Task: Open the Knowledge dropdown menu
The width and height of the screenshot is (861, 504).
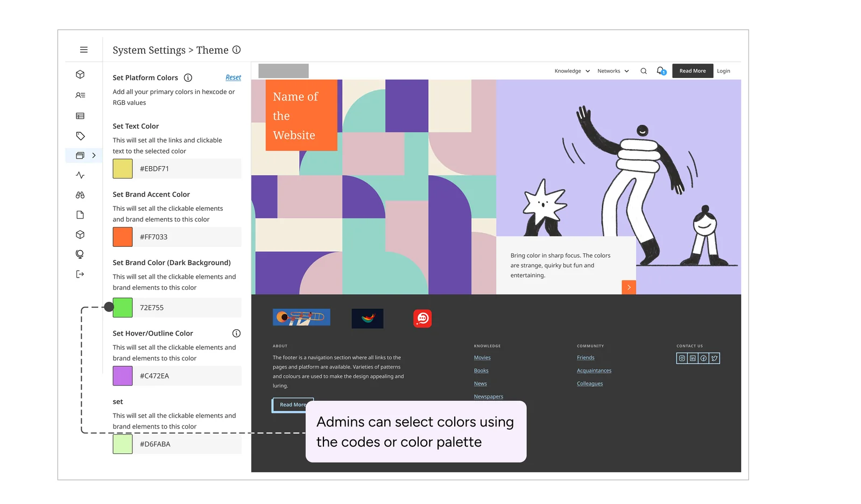Action: 572,71
